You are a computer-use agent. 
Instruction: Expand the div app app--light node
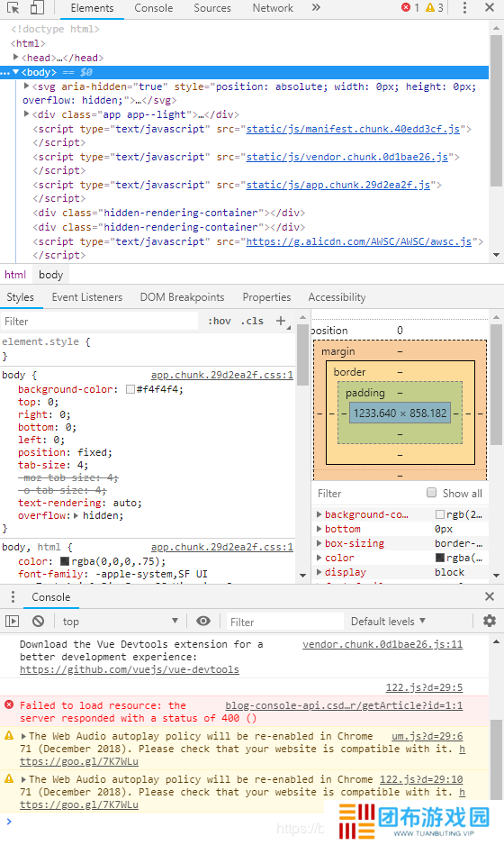coord(26,114)
